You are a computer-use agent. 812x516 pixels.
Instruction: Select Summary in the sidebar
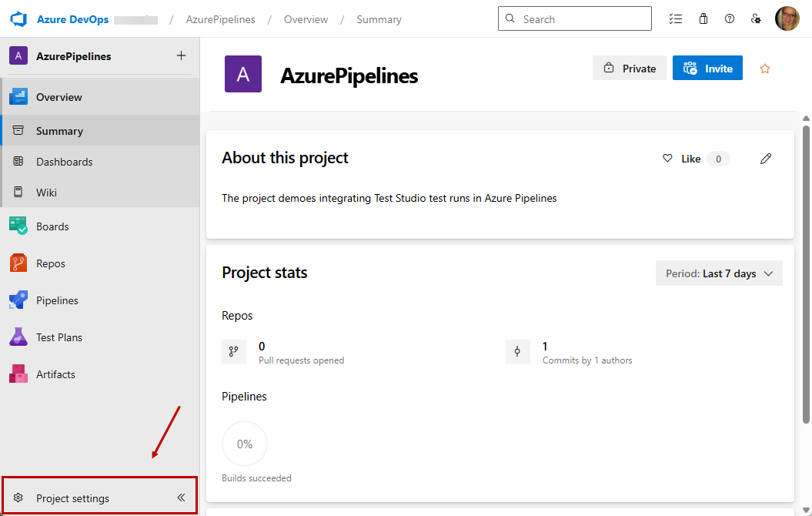(101, 131)
